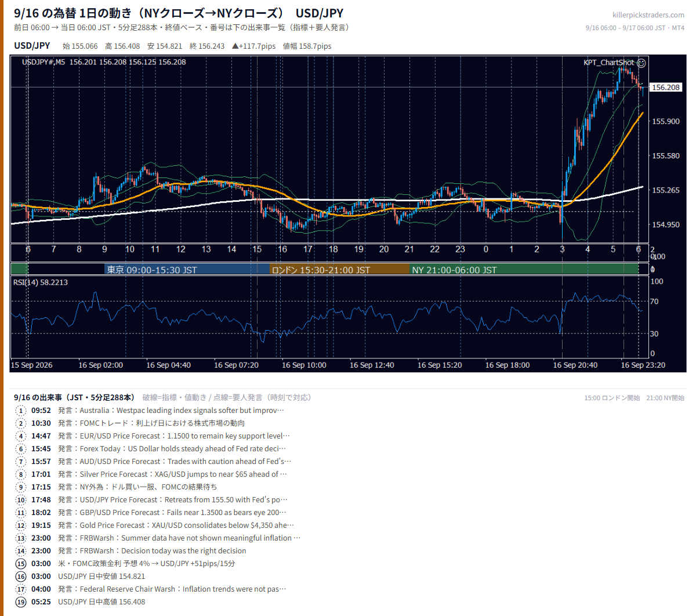Viewport: 696px width, 616px height.
Task: Select event marker circle number 6
Action: tap(21, 449)
